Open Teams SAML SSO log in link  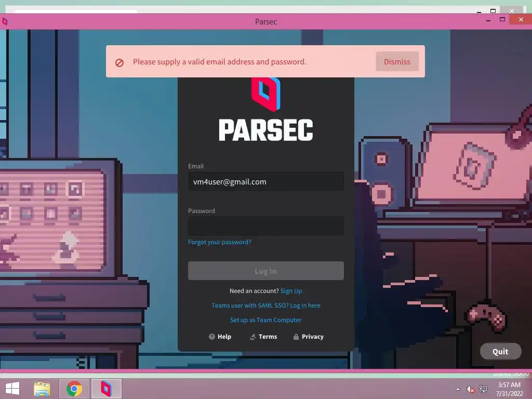coord(265,305)
